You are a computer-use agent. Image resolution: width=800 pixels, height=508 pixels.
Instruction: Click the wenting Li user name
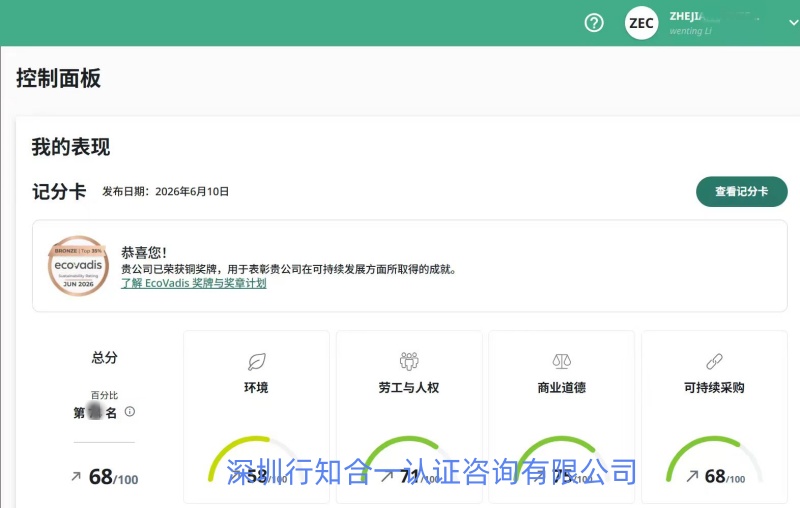click(x=690, y=31)
